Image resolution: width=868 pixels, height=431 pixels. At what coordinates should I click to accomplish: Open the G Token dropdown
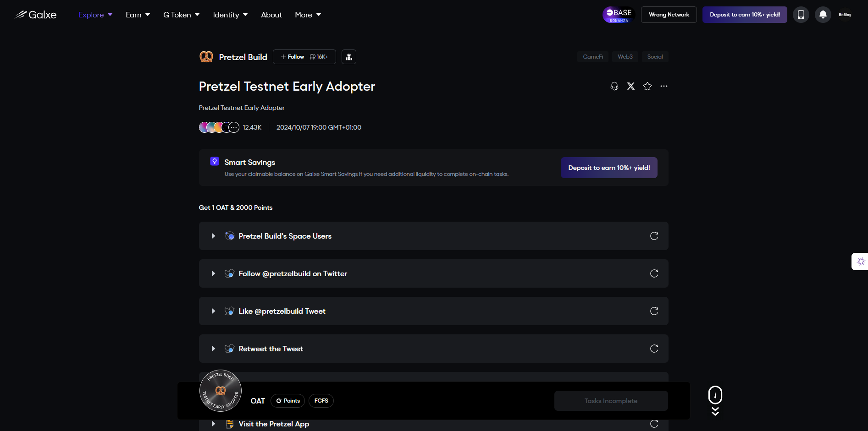point(181,15)
